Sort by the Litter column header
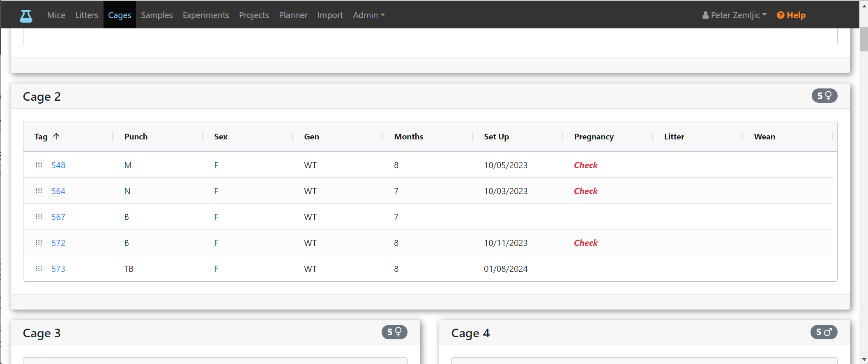This screenshot has height=364, width=868. [x=674, y=137]
